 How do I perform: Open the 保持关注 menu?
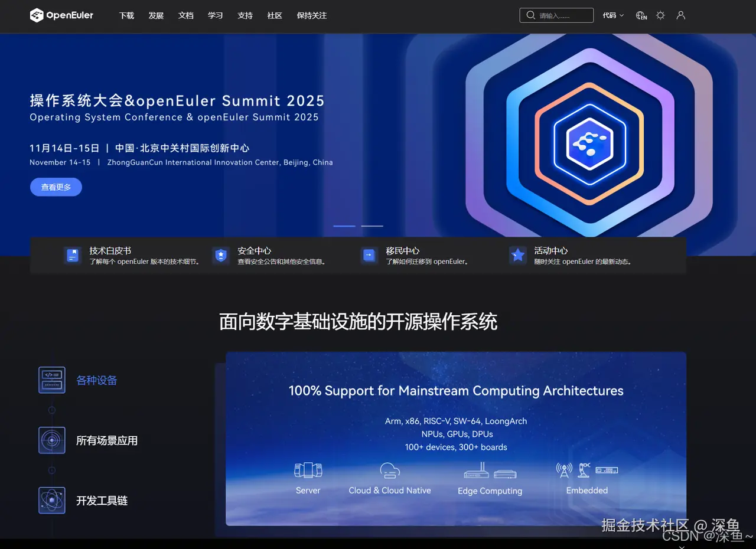coord(312,16)
